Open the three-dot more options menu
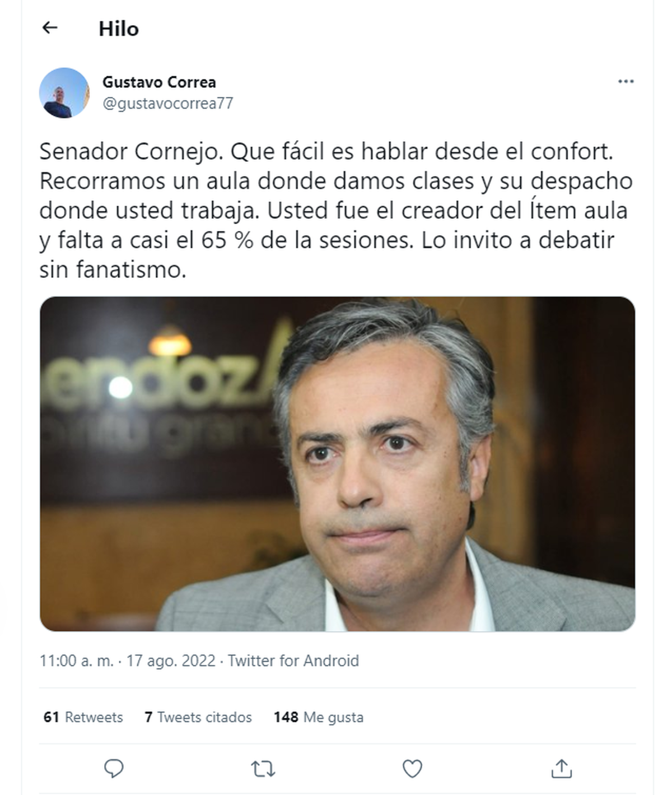672x795 pixels. coord(626,82)
